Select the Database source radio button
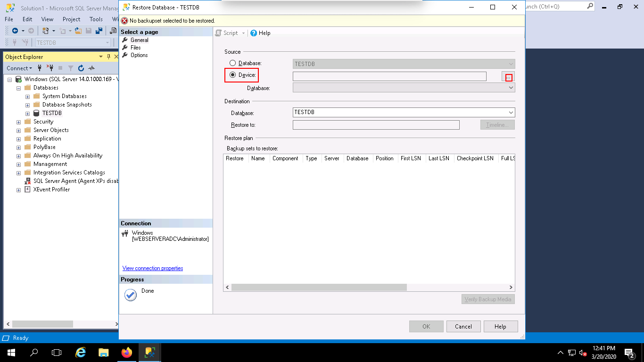Viewport: 644px width, 362px height. 232,63
